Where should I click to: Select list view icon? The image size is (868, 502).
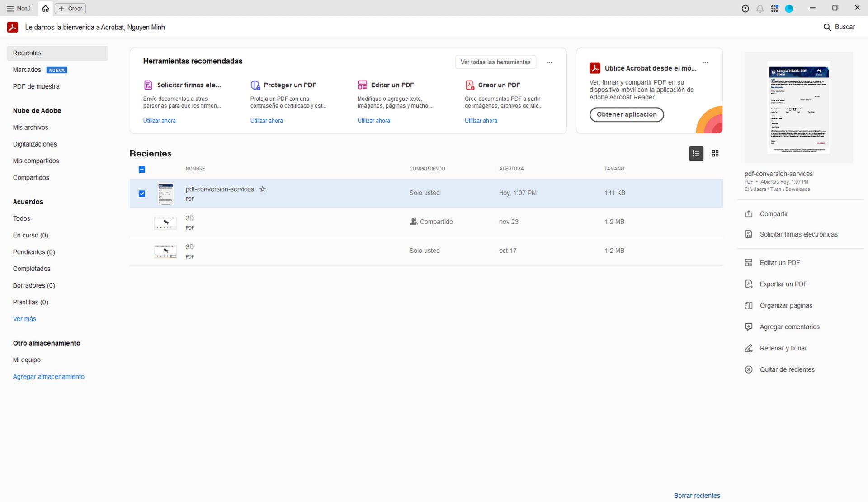pyautogui.click(x=696, y=154)
